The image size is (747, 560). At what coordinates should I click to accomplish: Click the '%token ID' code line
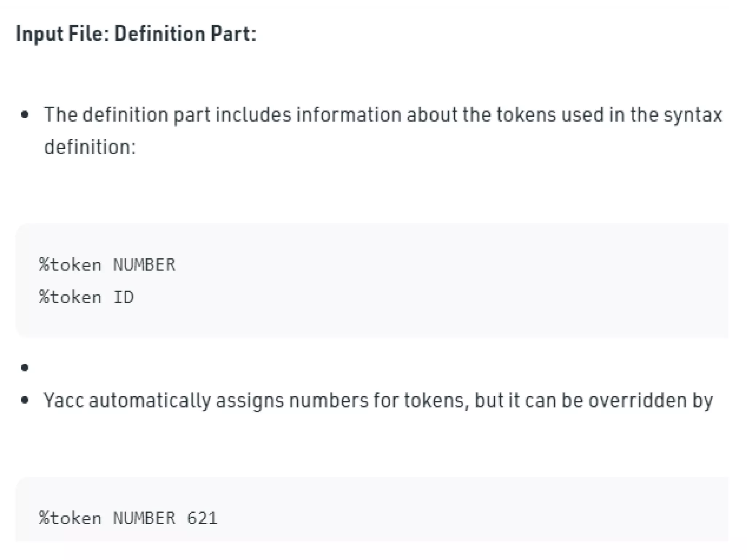[86, 297]
